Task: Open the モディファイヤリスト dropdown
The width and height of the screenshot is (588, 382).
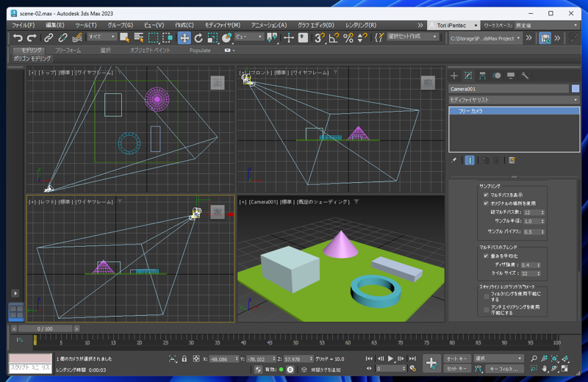Action: point(514,100)
